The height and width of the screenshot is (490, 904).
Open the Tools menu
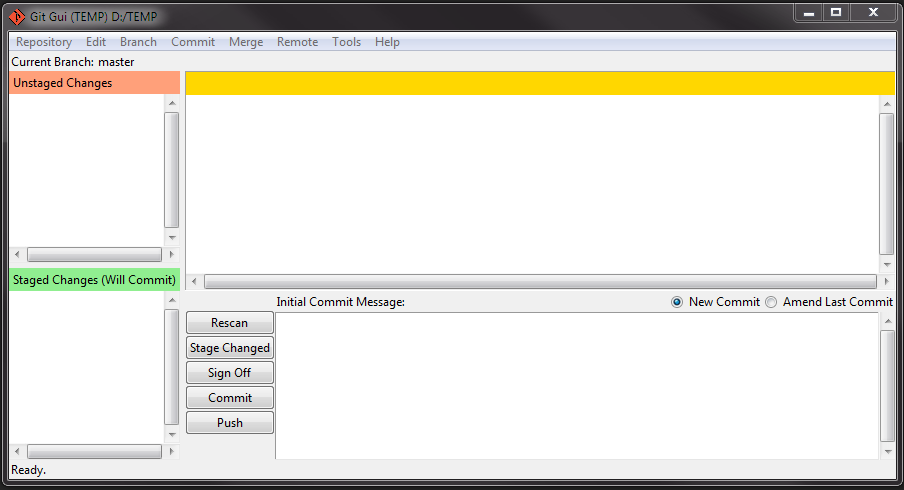click(x=346, y=42)
